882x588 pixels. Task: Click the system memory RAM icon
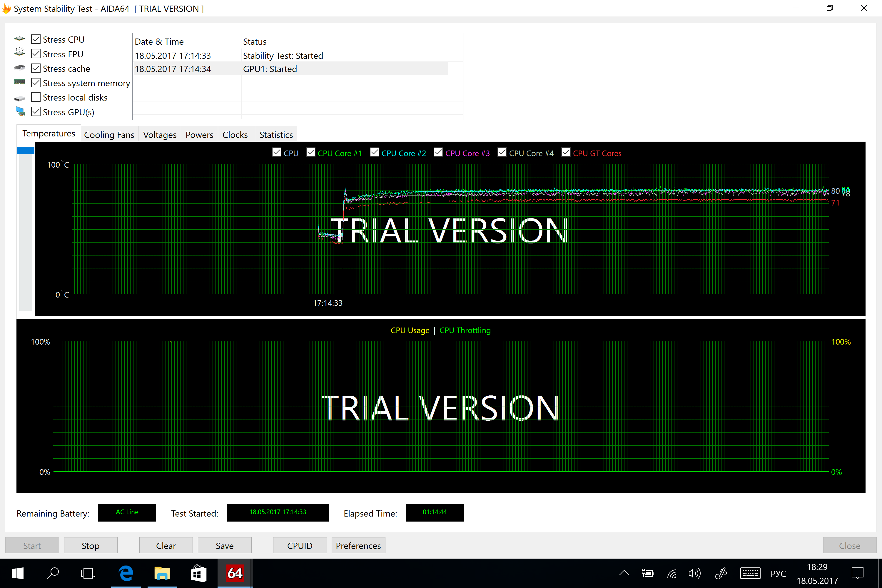pos(19,82)
